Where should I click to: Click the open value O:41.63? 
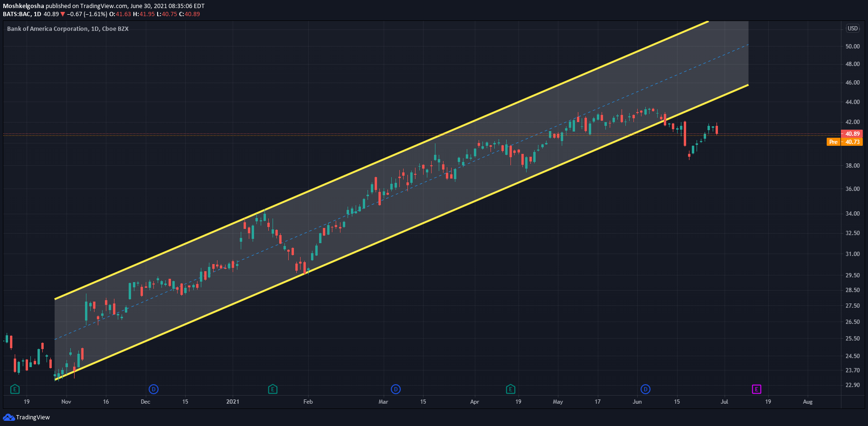pos(120,14)
